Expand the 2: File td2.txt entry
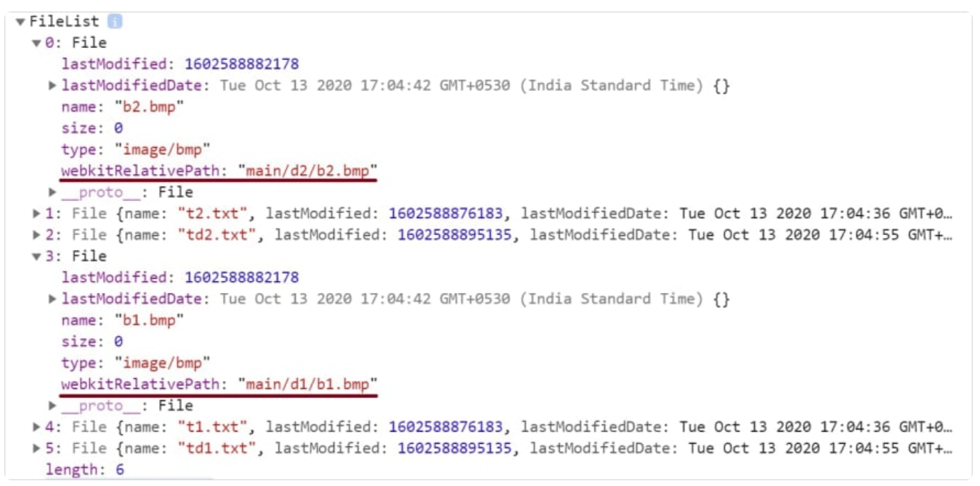The width and height of the screenshot is (980, 486). (x=36, y=235)
